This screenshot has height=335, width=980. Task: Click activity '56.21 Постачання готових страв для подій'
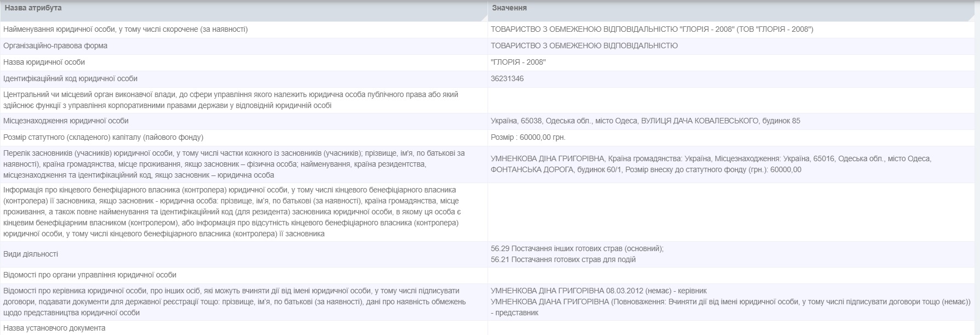pos(563,260)
